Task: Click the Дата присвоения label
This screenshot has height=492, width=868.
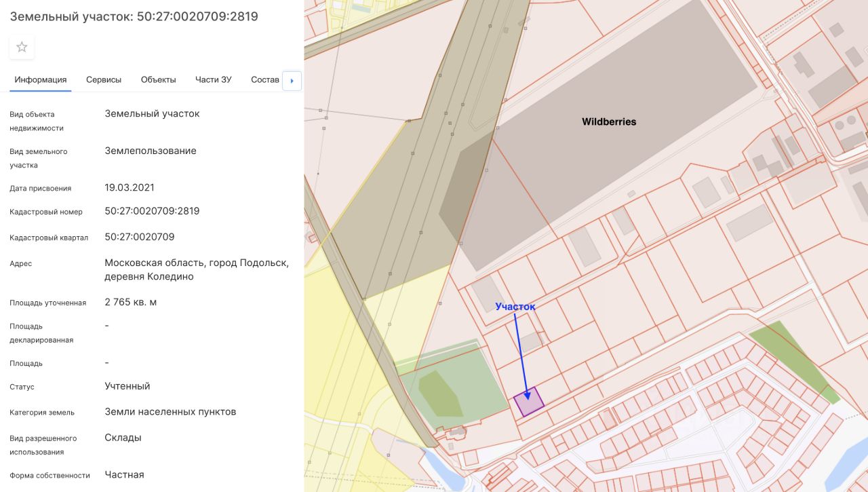Action: (40, 188)
